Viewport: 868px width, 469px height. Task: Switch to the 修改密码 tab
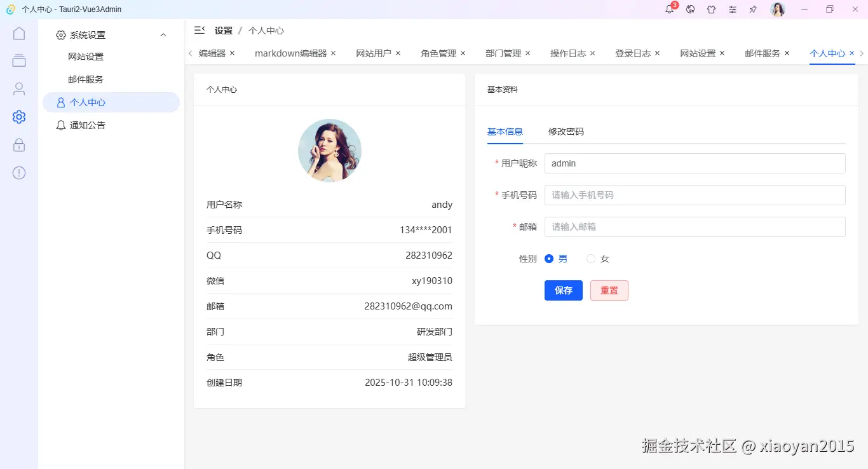(565, 132)
